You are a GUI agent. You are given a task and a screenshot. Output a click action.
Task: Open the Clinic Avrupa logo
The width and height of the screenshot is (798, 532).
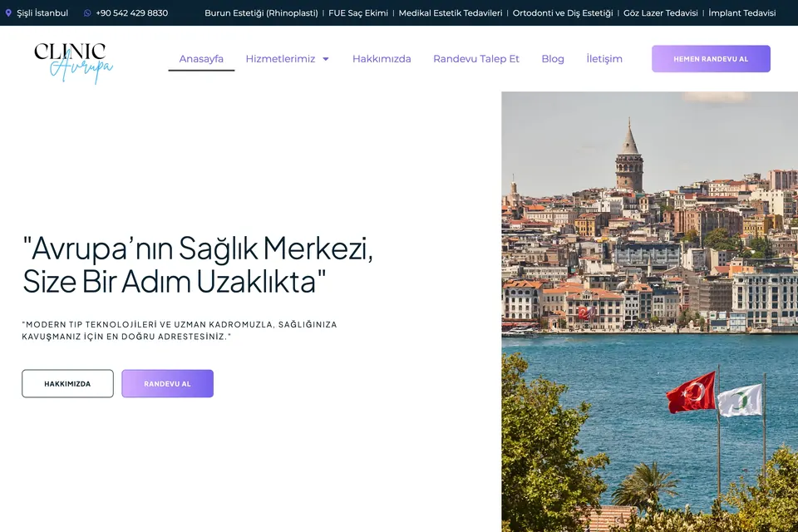(73, 63)
